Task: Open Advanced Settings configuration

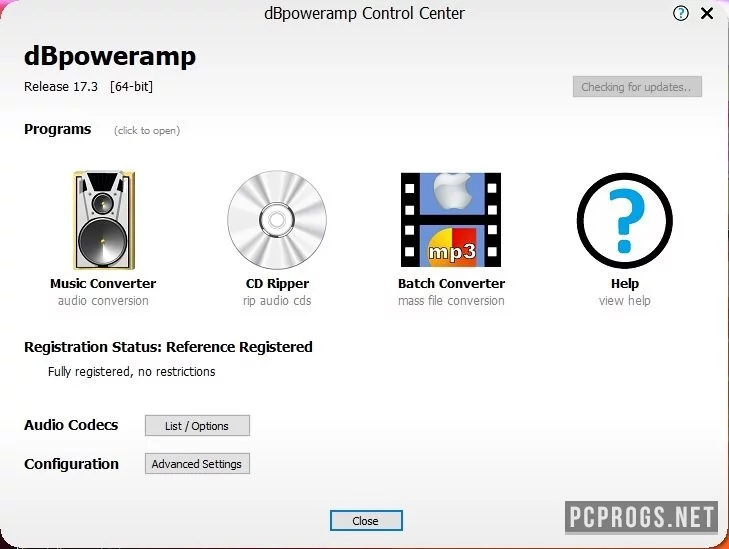Action: pos(197,464)
